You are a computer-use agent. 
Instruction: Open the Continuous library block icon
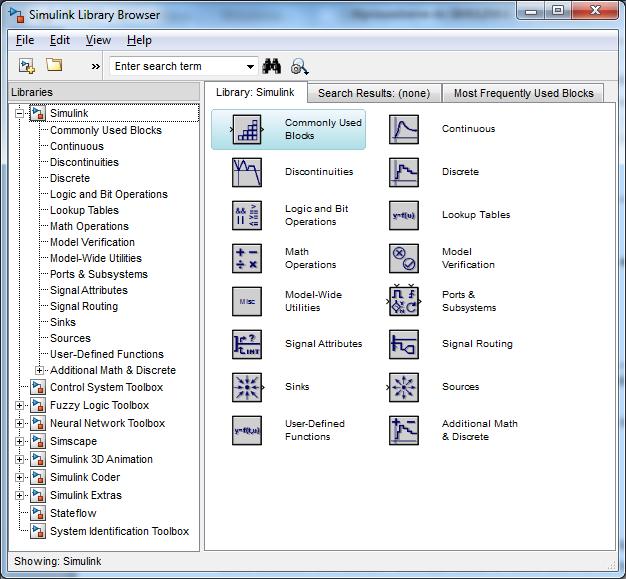coord(404,129)
